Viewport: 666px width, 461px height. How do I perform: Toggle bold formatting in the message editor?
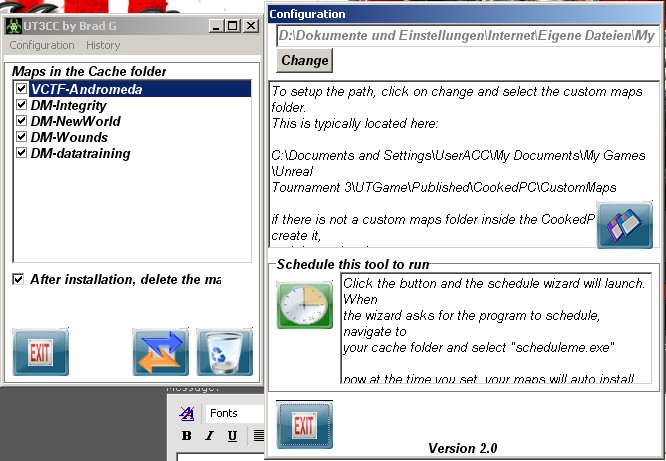click(186, 436)
